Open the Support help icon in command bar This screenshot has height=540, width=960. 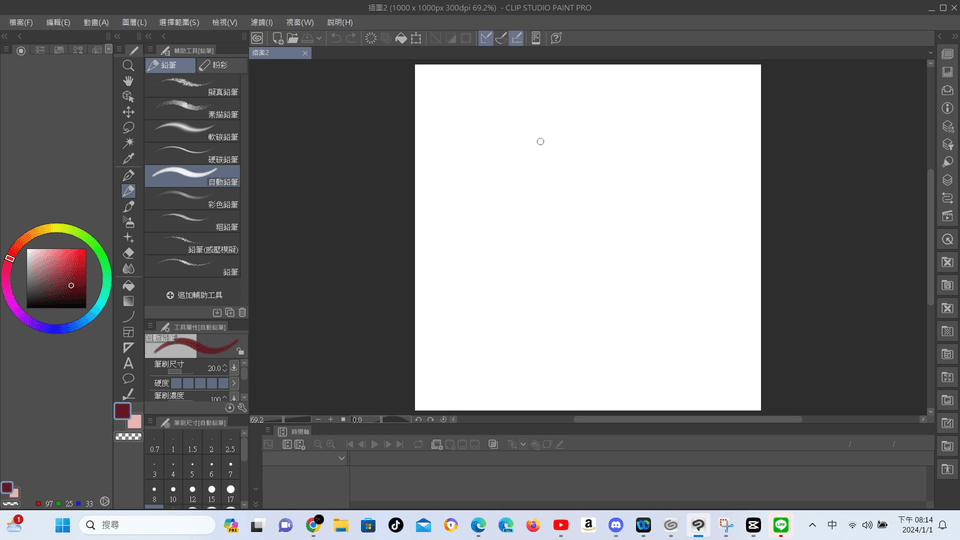(x=556, y=38)
